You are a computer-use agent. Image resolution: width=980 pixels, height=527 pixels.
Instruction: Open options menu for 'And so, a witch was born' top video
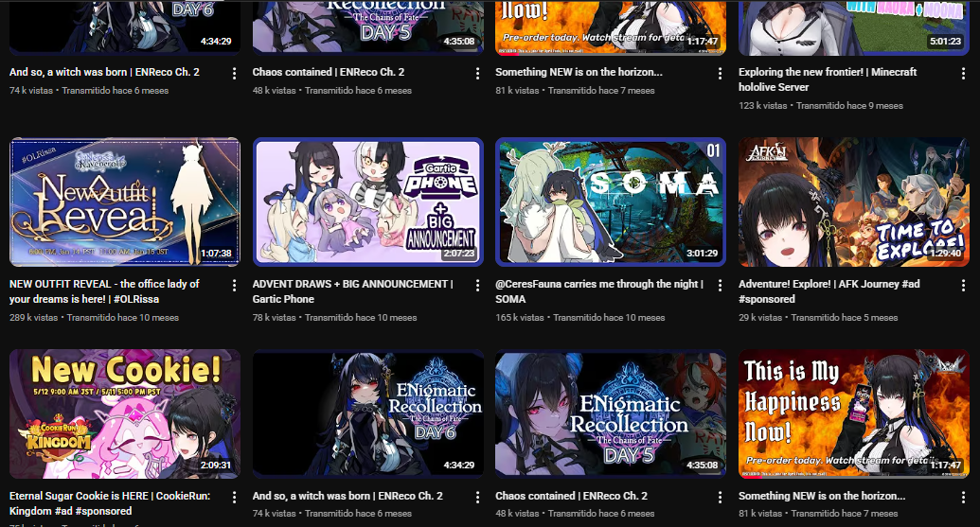pyautogui.click(x=235, y=74)
